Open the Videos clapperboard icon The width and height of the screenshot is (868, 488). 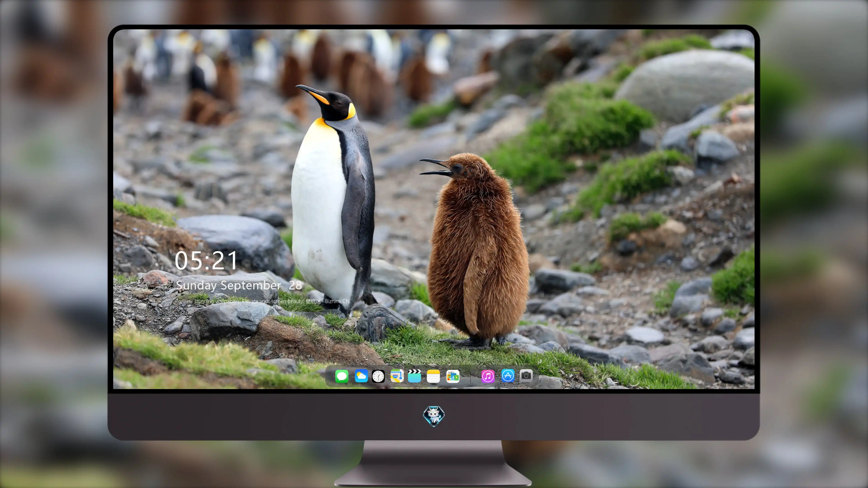pos(415,376)
